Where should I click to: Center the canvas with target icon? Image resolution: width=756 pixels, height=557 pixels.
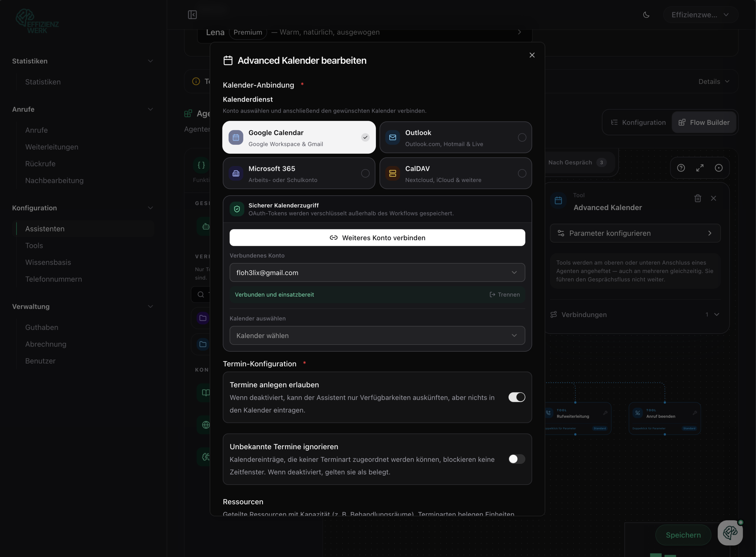[x=718, y=168]
